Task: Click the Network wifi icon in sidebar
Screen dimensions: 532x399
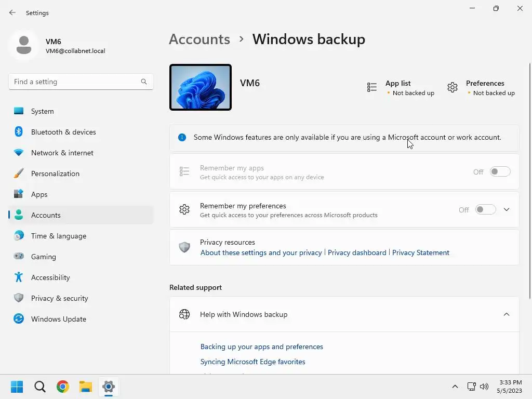Action: click(x=19, y=152)
